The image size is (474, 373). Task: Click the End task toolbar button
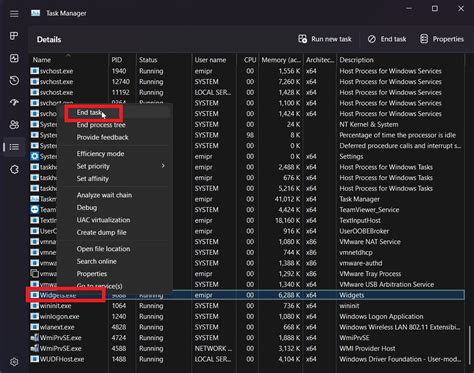click(x=387, y=39)
